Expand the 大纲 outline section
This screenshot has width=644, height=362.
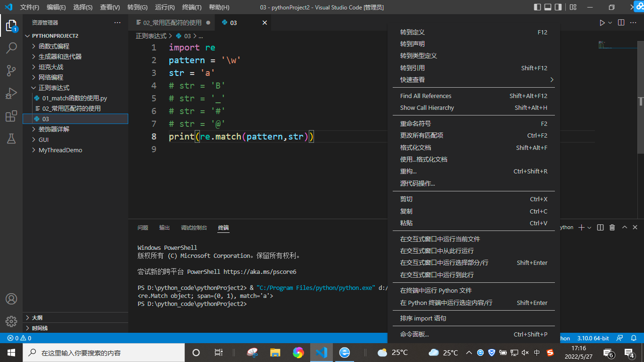click(x=75, y=318)
